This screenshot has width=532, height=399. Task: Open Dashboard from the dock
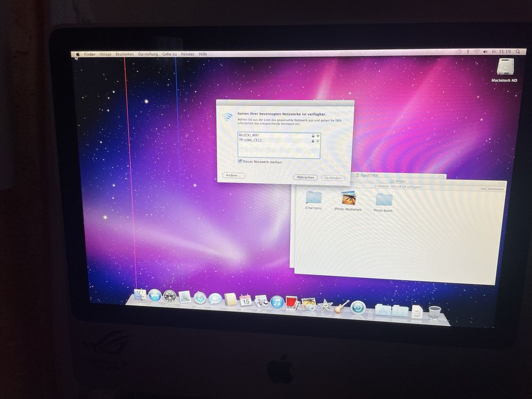pyautogui.click(x=170, y=296)
